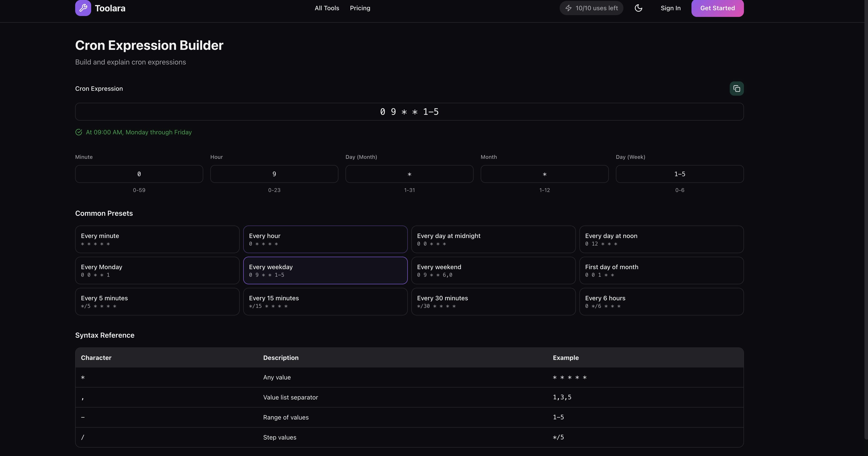Image resolution: width=868 pixels, height=456 pixels.
Task: Open All Tools menu item
Action: pyautogui.click(x=327, y=8)
